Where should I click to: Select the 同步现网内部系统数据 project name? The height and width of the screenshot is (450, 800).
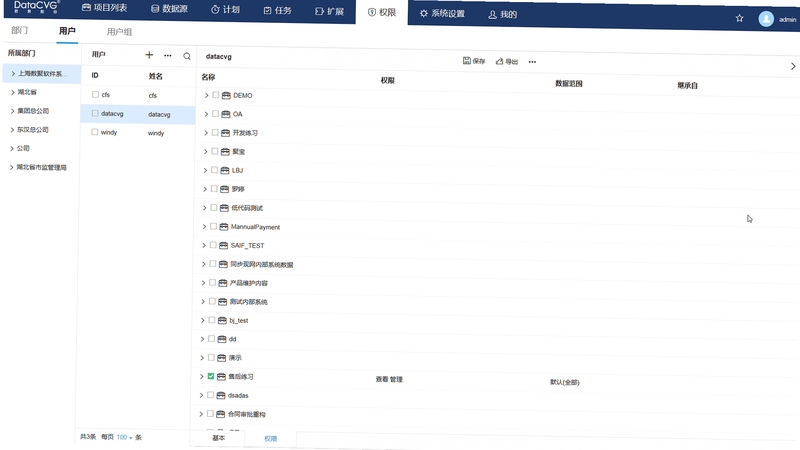pos(262,264)
